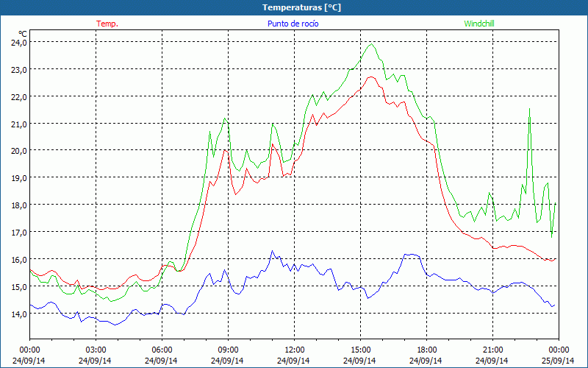Click the 09:00 time axis label

pyautogui.click(x=228, y=350)
